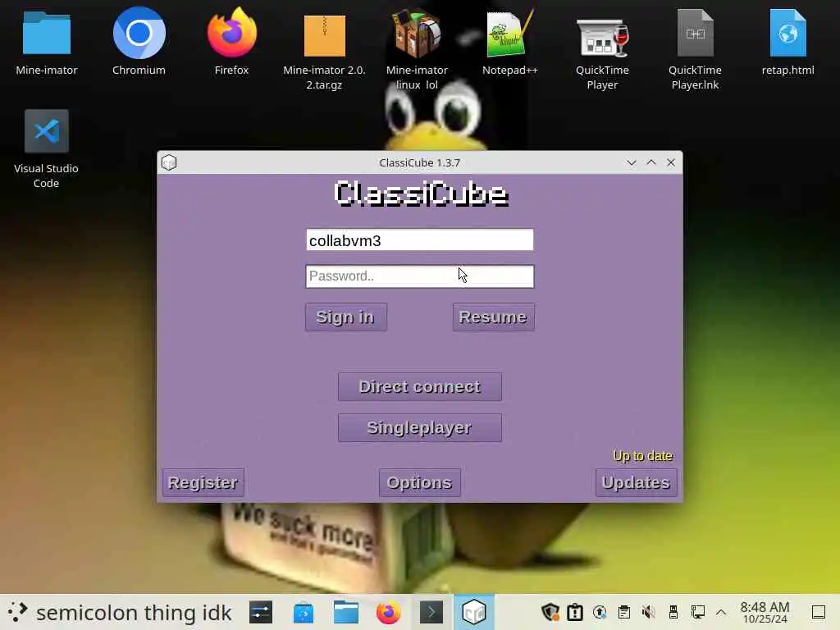The image size is (840, 630).
Task: Open the file manager from taskbar
Action: click(346, 612)
